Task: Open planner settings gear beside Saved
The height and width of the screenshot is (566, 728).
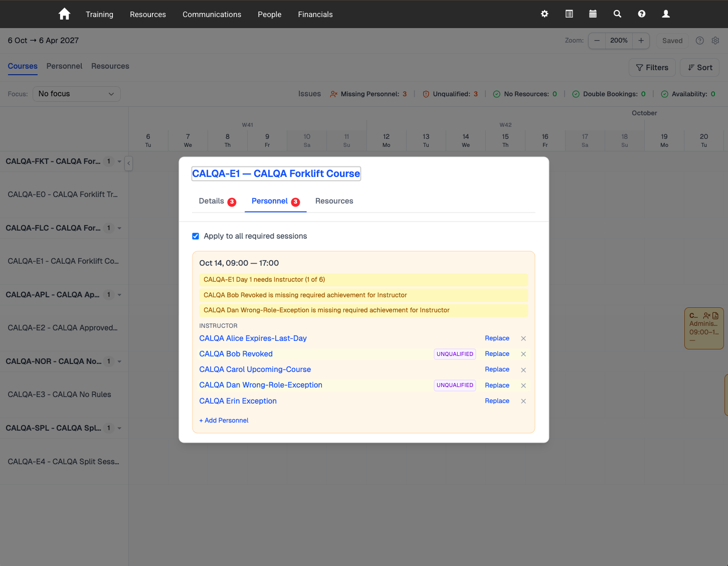Action: (x=715, y=41)
